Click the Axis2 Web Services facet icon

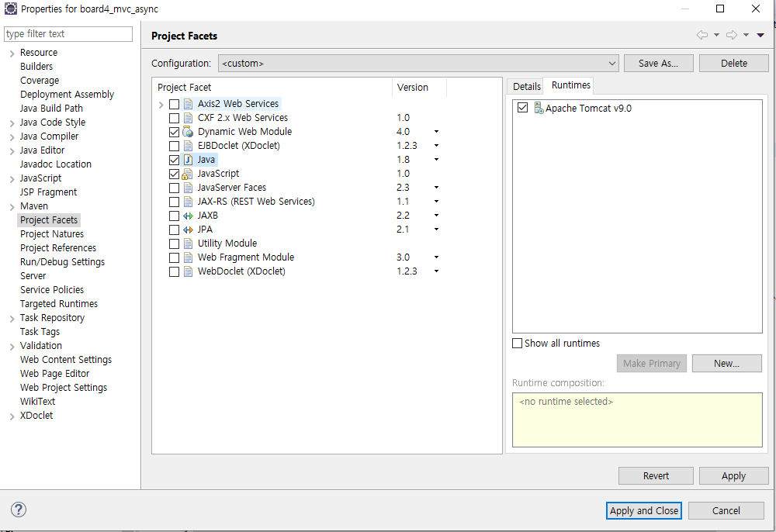tap(188, 104)
